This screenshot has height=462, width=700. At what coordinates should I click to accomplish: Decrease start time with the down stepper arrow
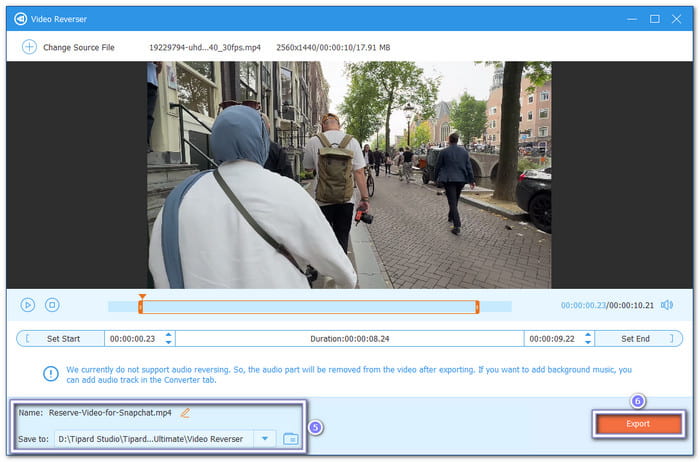(168, 343)
